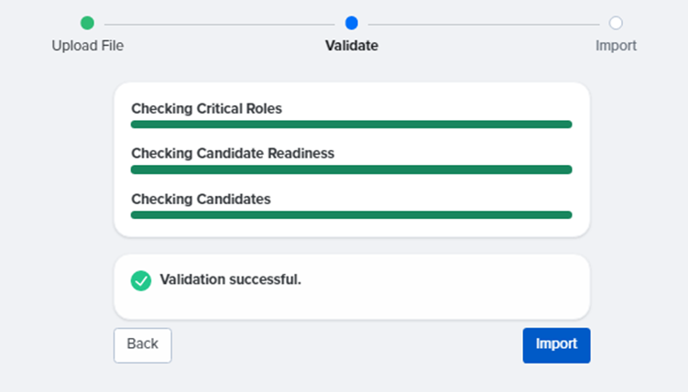Select the Upload File step label
The height and width of the screenshot is (392, 688).
pos(88,46)
